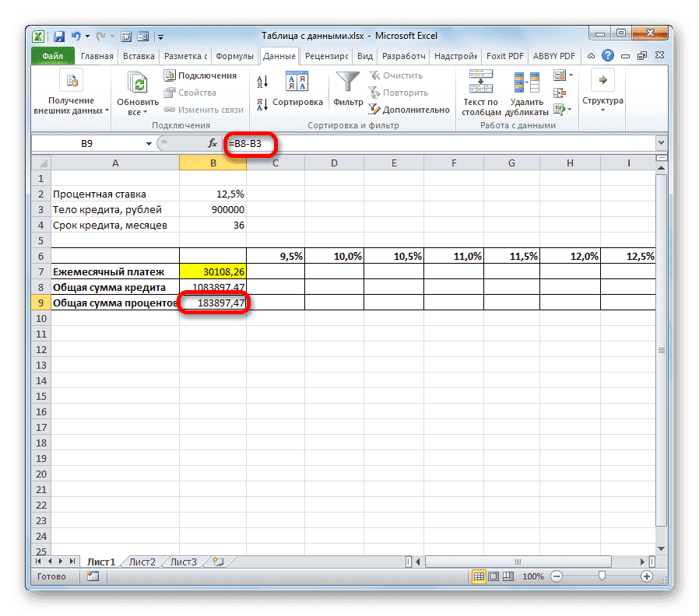
Task: Open the Файл menu
Action: (x=51, y=55)
